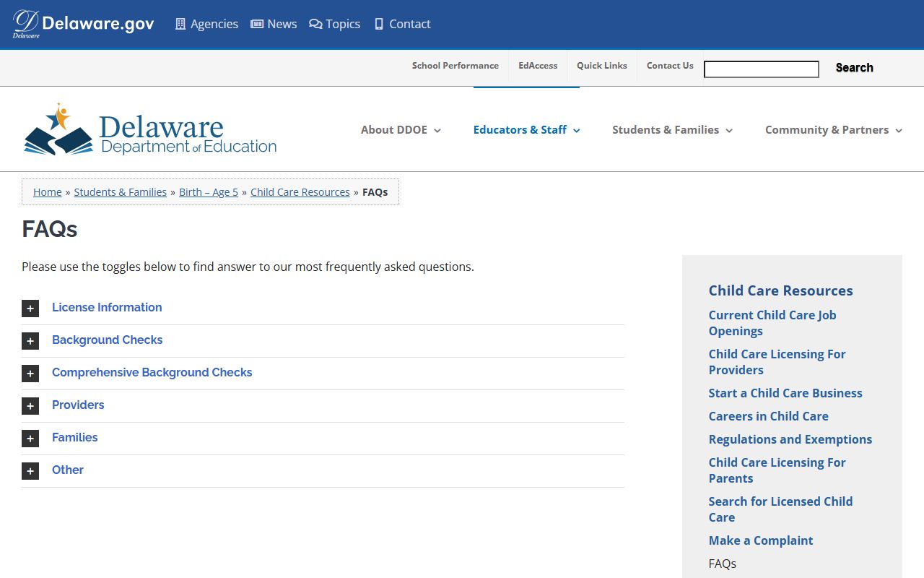The image size is (924, 578).
Task: Open Contact Us in the utility bar
Action: pos(670,66)
